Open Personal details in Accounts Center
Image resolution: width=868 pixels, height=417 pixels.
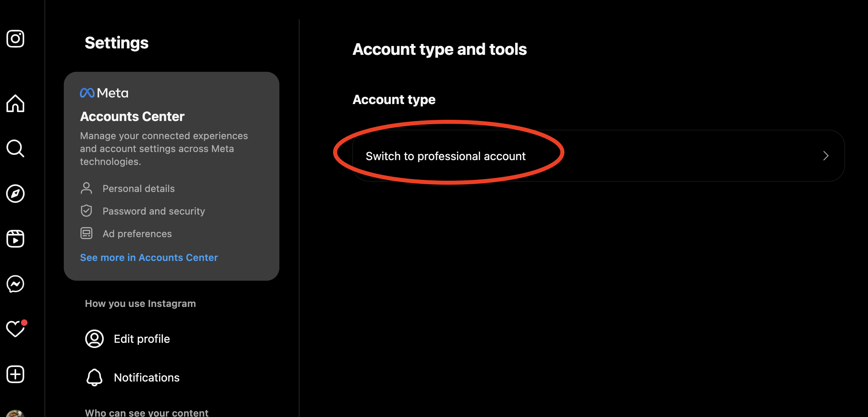138,189
